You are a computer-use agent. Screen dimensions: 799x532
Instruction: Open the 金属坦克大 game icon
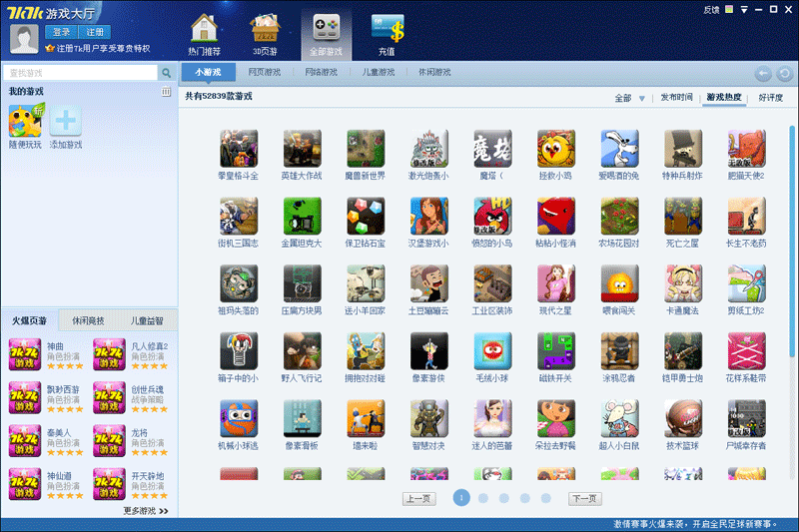[303, 216]
